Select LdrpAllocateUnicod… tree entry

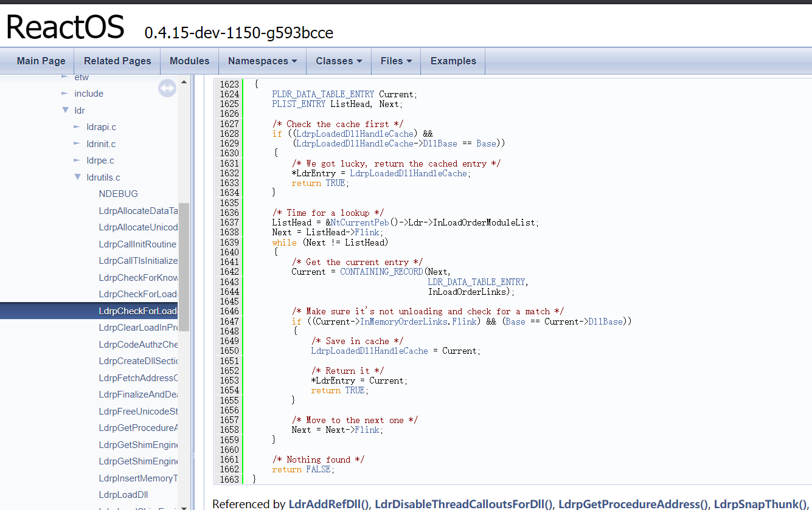click(138, 227)
